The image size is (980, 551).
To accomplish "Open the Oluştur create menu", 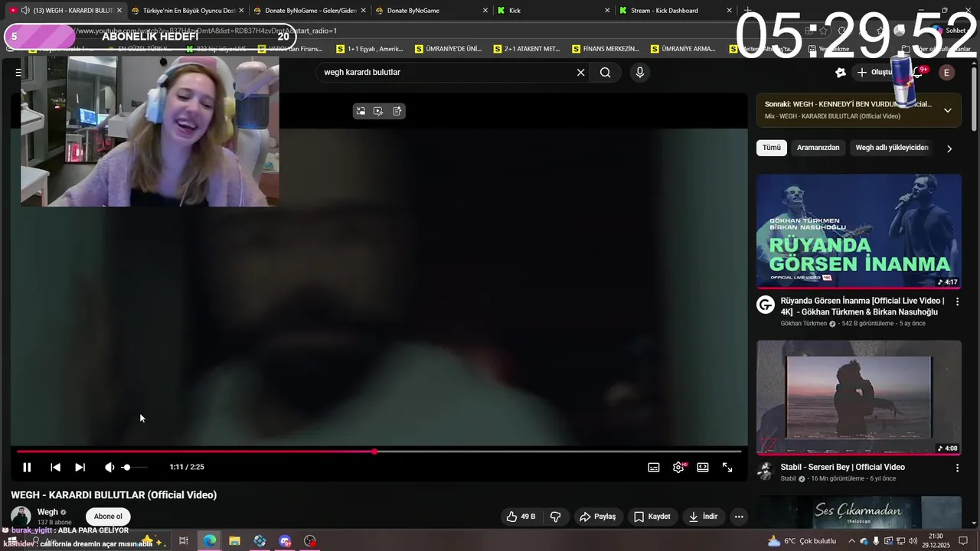I will 877,72.
